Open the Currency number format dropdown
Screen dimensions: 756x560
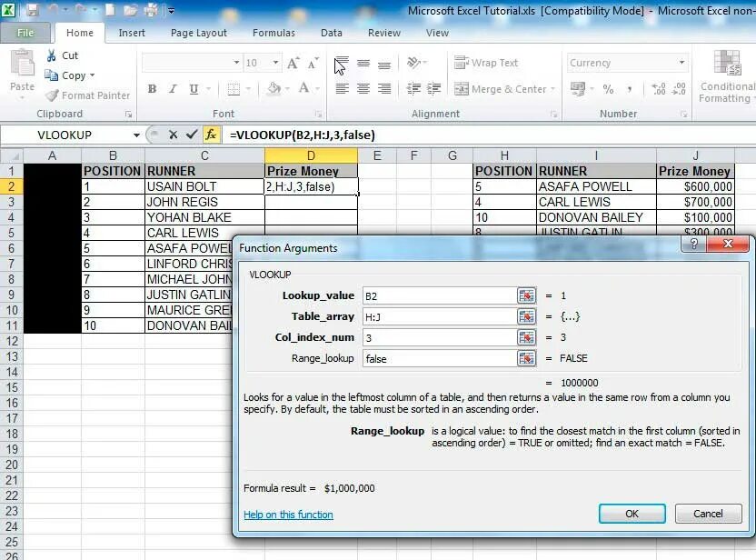coord(681,63)
